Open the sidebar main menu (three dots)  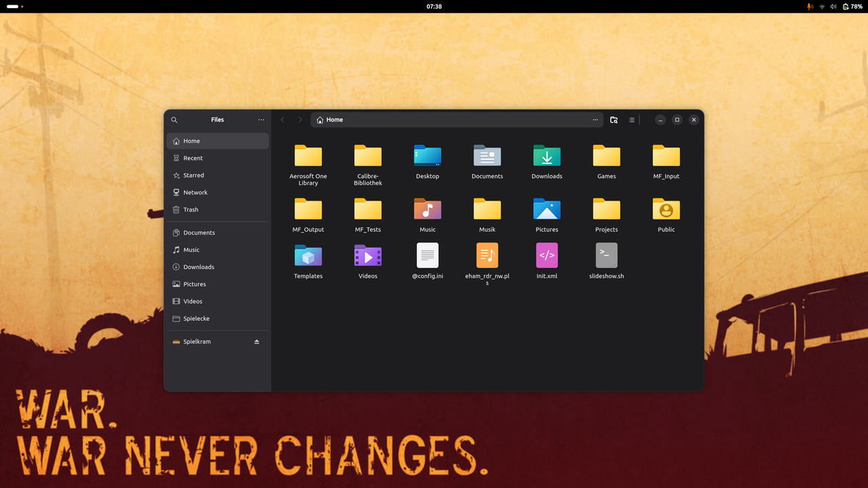point(261,120)
